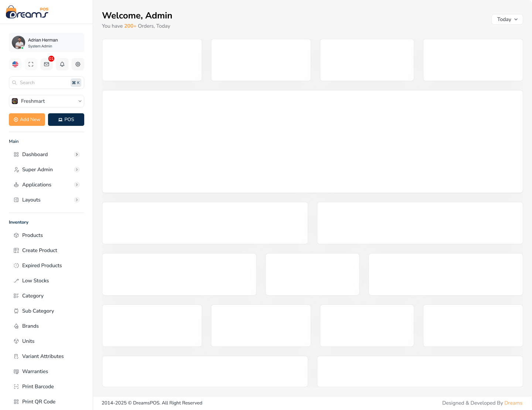Screen dimensions: 532x410
Task: Open the settings gear icon
Action: pyautogui.click(x=78, y=64)
